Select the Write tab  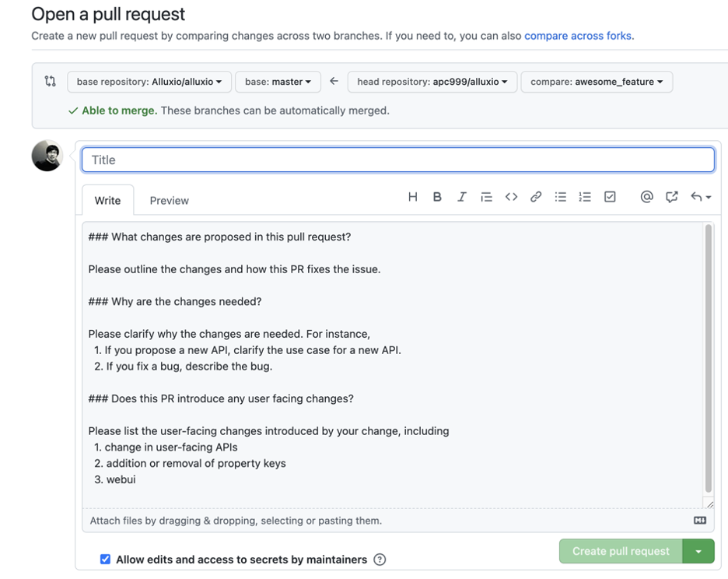click(x=107, y=200)
